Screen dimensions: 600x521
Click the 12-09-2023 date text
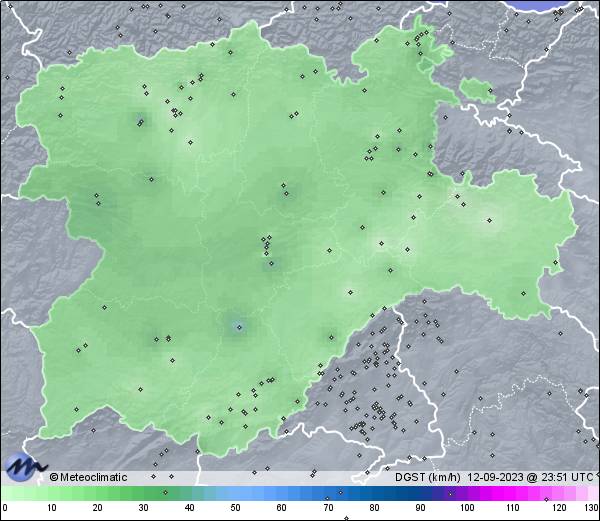[496, 477]
